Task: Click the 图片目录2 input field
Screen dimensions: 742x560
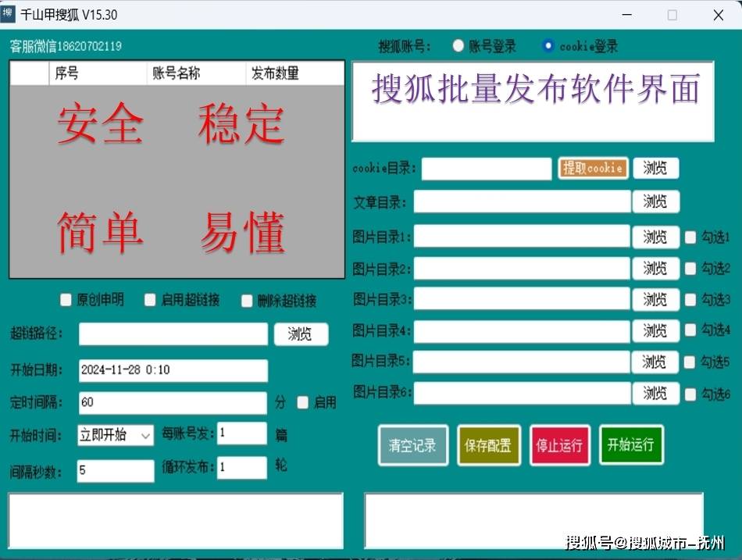Action: (x=522, y=269)
